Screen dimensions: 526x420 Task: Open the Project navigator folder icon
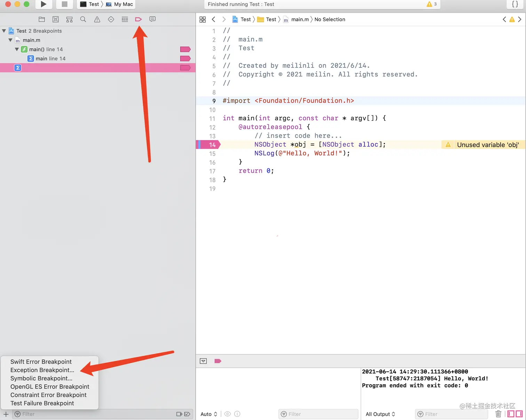tap(42, 19)
